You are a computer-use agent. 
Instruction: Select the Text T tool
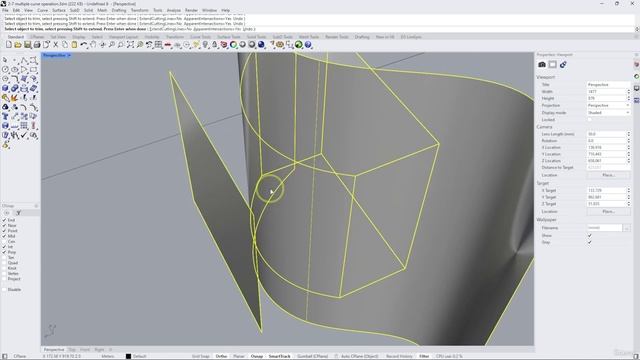[5, 116]
